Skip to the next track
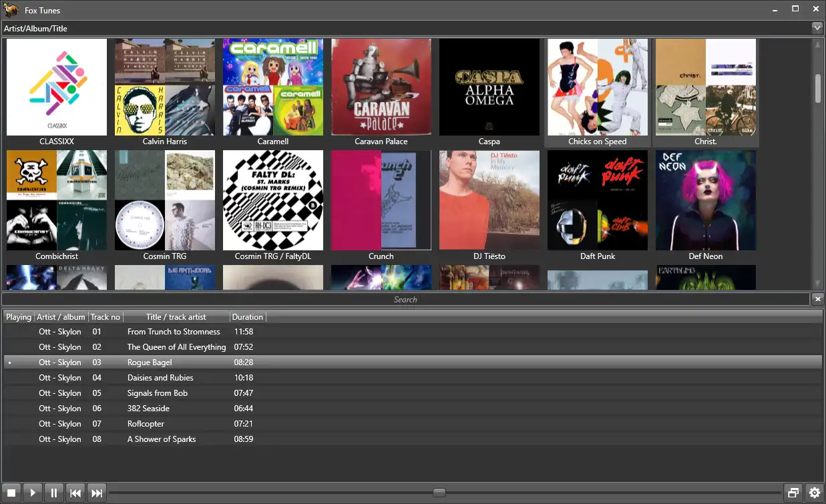Image resolution: width=826 pixels, height=504 pixels. (x=97, y=493)
